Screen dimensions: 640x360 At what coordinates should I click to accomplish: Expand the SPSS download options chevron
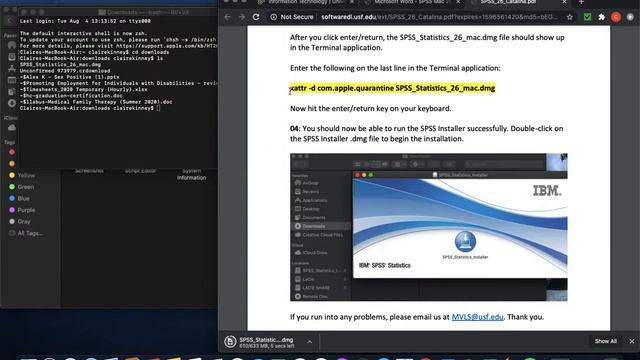tap(309, 342)
